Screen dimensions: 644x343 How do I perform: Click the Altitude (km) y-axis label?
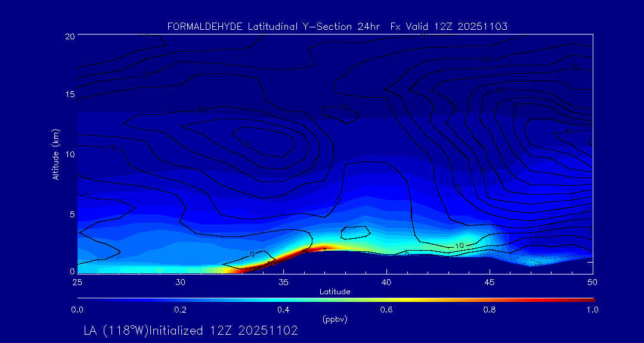(x=56, y=154)
